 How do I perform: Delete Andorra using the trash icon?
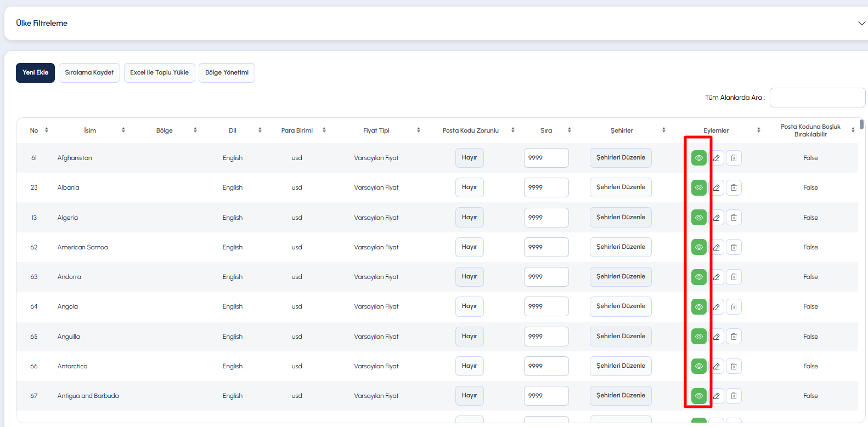tap(734, 277)
